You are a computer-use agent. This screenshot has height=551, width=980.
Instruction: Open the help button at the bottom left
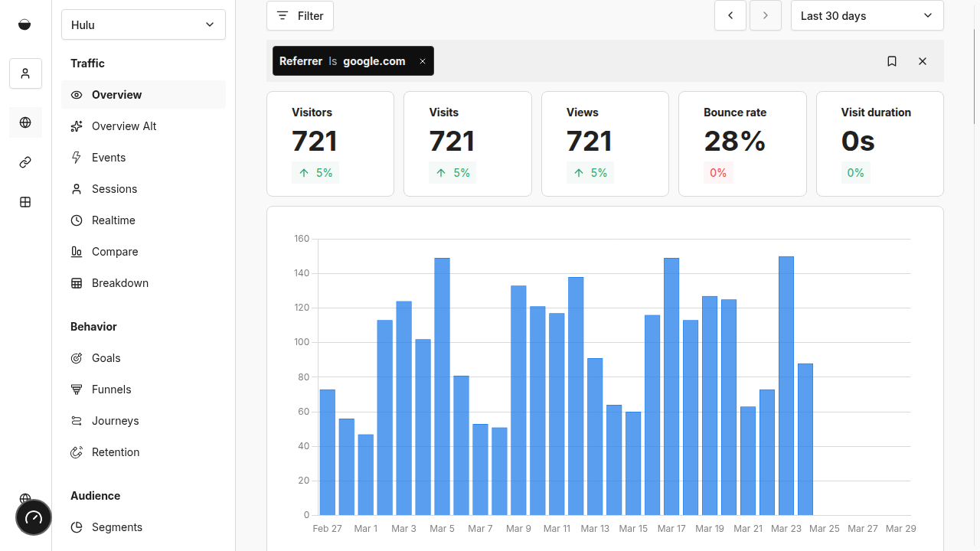click(x=33, y=517)
